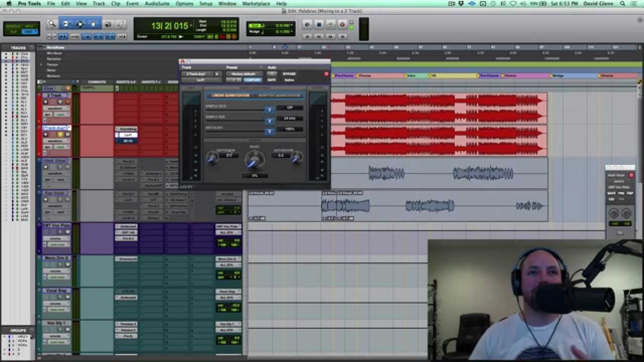
Task: Click the main counter display
Action: click(x=170, y=26)
